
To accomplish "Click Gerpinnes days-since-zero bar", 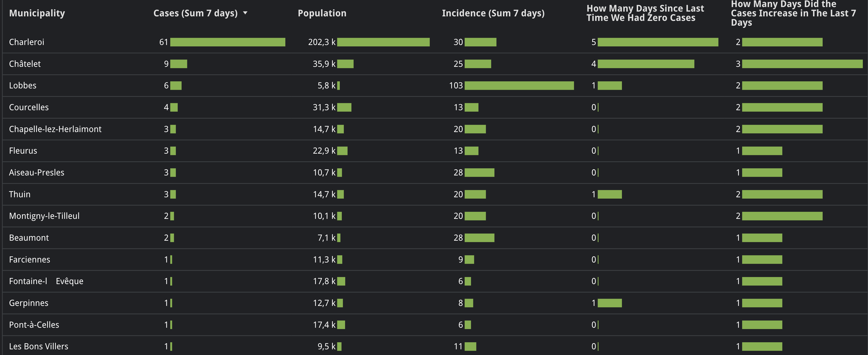I will tap(610, 303).
